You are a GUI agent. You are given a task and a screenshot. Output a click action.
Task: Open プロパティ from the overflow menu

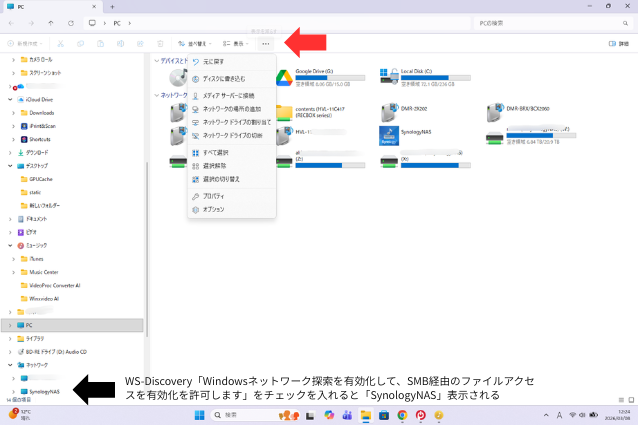(x=213, y=196)
